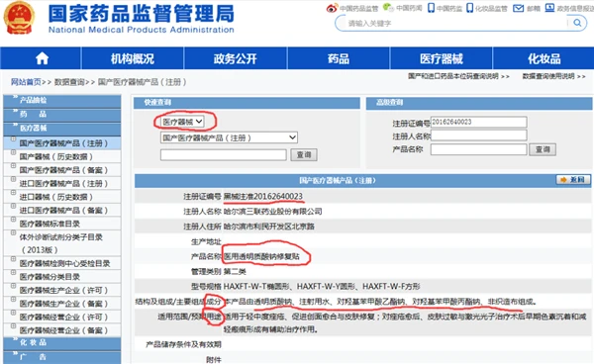Select 医疗器械生产企业（备案）in sidebar
Viewport: 594px width, 364px height.
coord(63,304)
